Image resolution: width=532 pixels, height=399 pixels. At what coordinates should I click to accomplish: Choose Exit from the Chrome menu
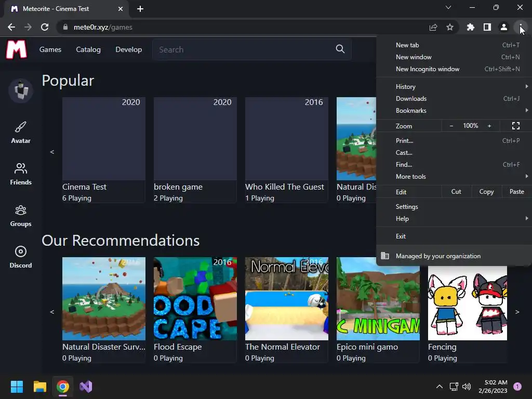[454, 236]
